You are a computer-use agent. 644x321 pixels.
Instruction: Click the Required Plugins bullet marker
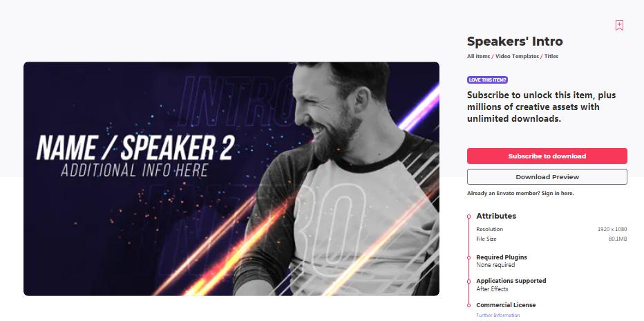coord(468,257)
